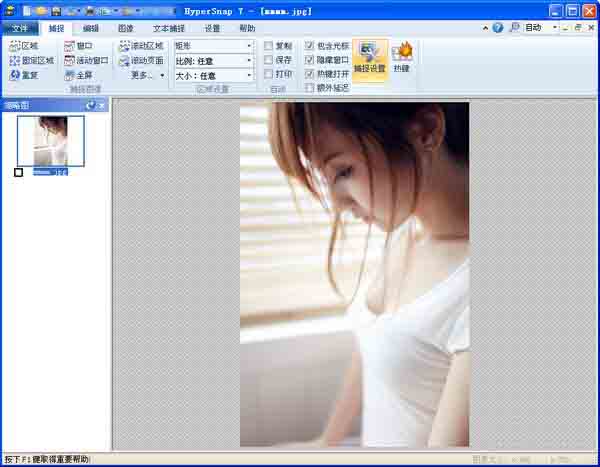Start 滚动区域 scrolling region capture
This screenshot has width=600, height=467.
(x=141, y=46)
